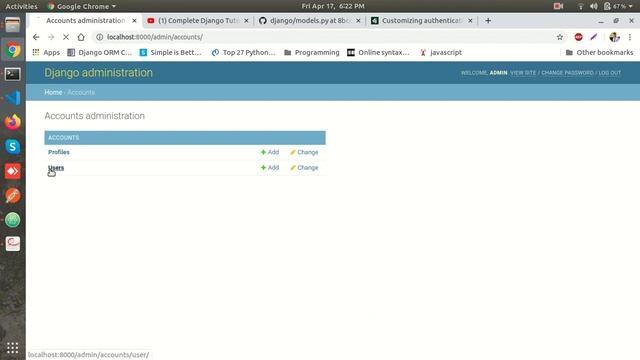Image resolution: width=640 pixels, height=360 pixels.
Task: Open the red diamond app in dock
Action: coord(13,171)
